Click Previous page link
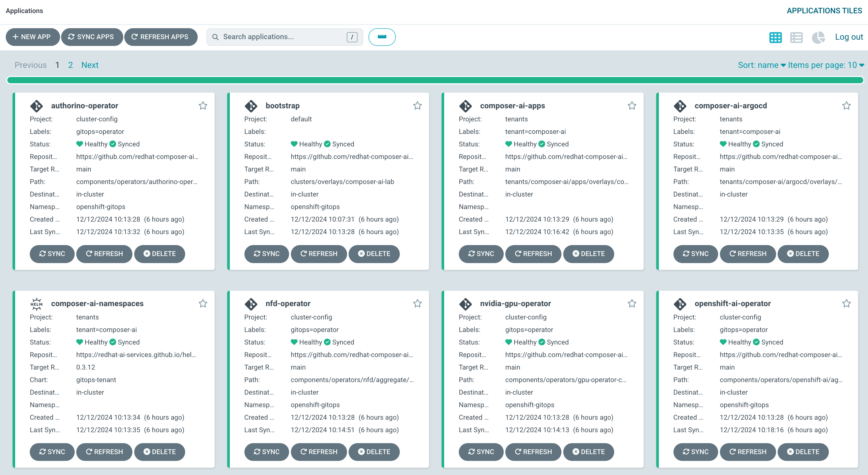This screenshot has width=868, height=475. click(x=31, y=65)
